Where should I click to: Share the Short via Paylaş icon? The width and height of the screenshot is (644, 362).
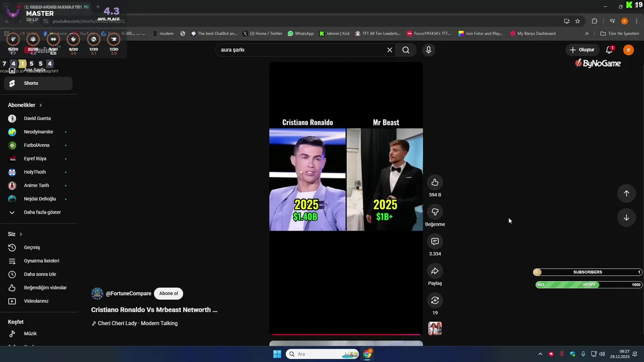[435, 271]
